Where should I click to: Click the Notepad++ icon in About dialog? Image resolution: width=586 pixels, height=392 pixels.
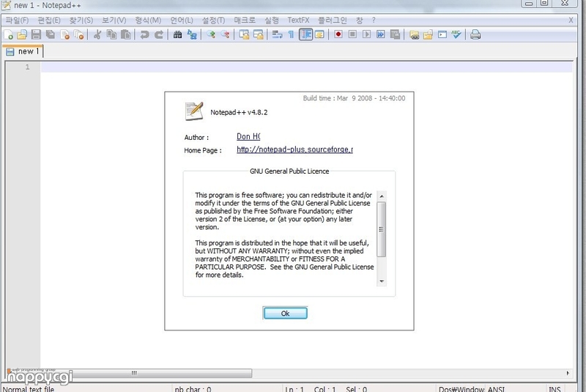[x=194, y=111]
